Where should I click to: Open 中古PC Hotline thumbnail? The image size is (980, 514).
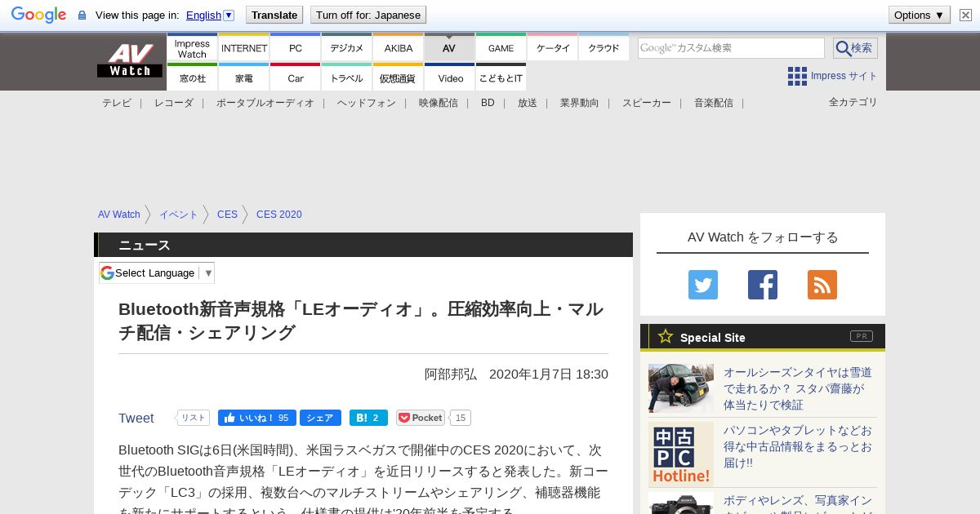point(681,454)
